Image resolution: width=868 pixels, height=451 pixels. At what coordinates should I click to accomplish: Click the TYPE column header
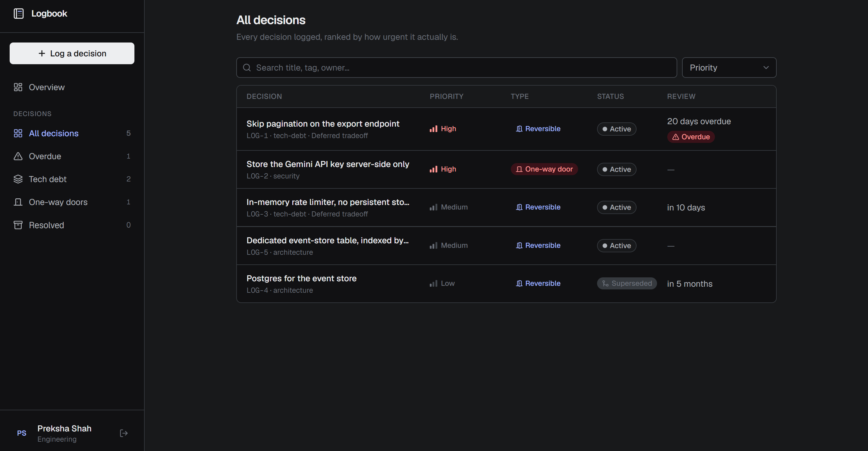pos(520,96)
